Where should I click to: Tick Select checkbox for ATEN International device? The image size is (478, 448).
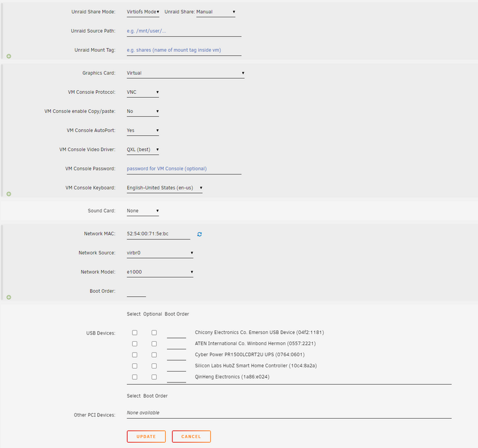[x=135, y=343]
